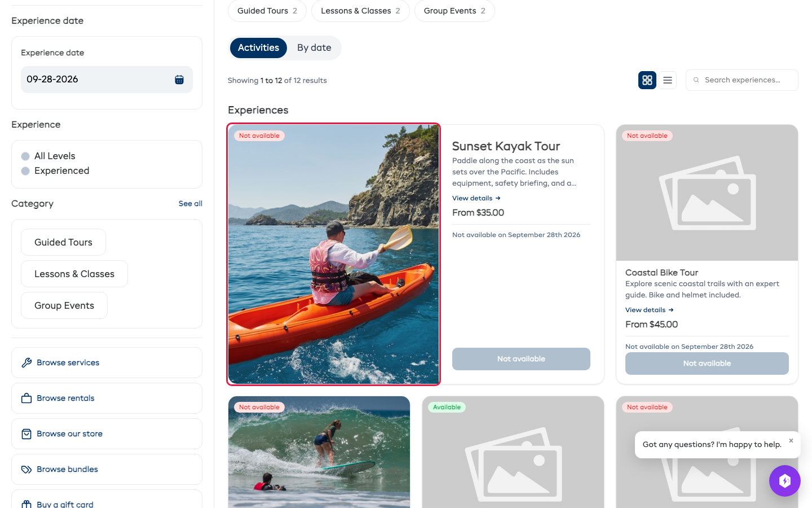View details for Sunset Kayak Tour
Image resolution: width=812 pixels, height=508 pixels.
[x=476, y=198]
